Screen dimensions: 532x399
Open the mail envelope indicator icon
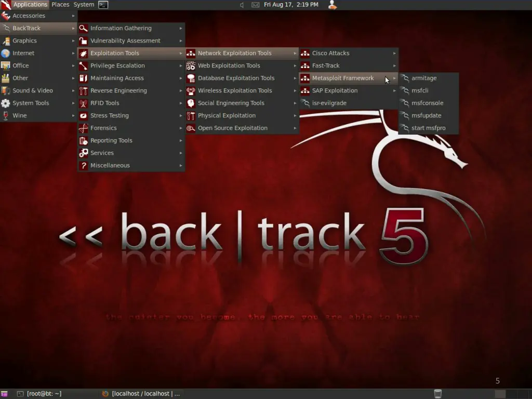pyautogui.click(x=256, y=5)
